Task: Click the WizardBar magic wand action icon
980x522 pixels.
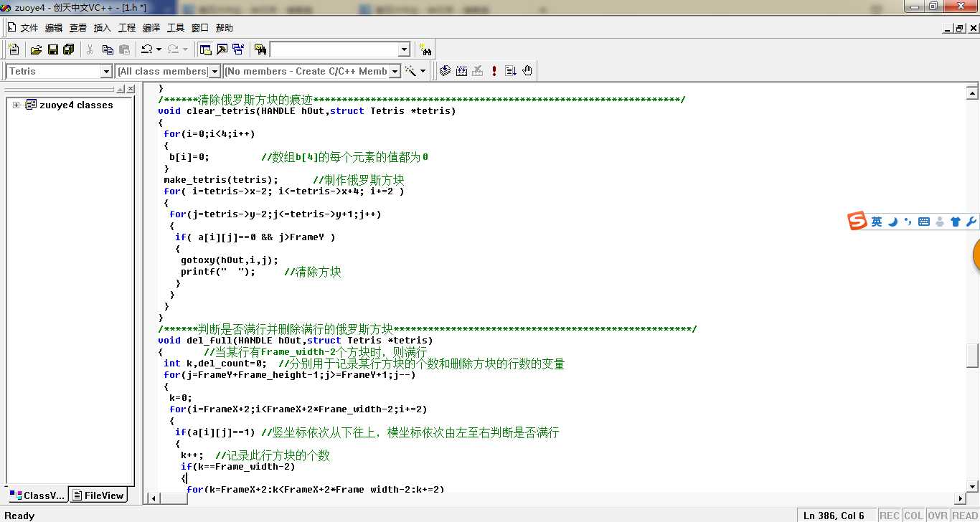Action: coord(411,71)
